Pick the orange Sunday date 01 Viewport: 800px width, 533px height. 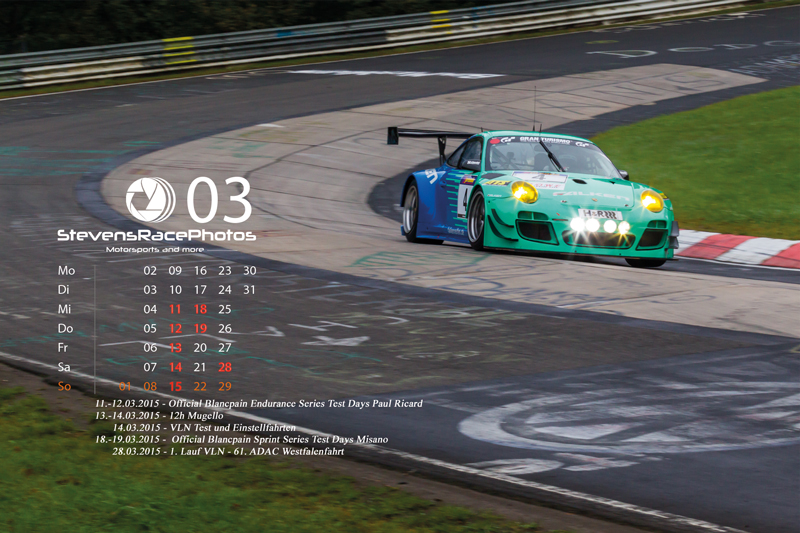(x=125, y=386)
